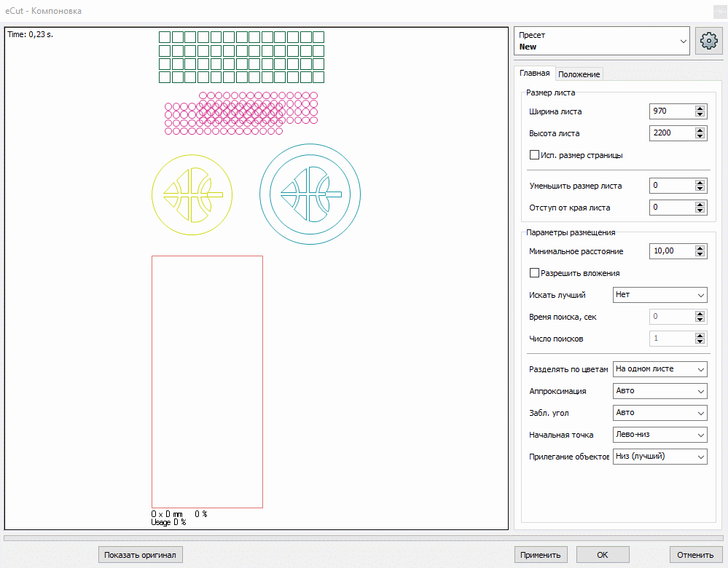
Task: Click the Уменьшить размер листа field
Action: pyautogui.click(x=671, y=185)
